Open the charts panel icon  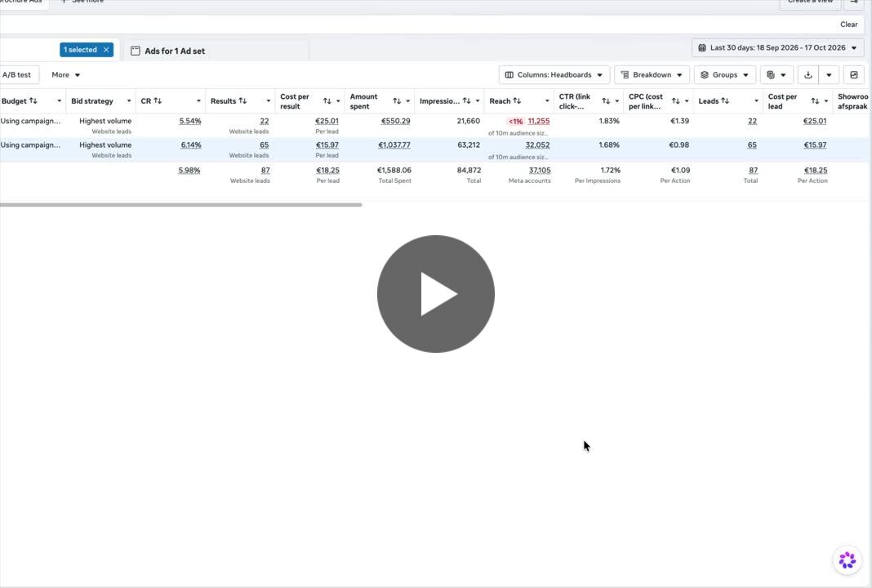(x=854, y=74)
